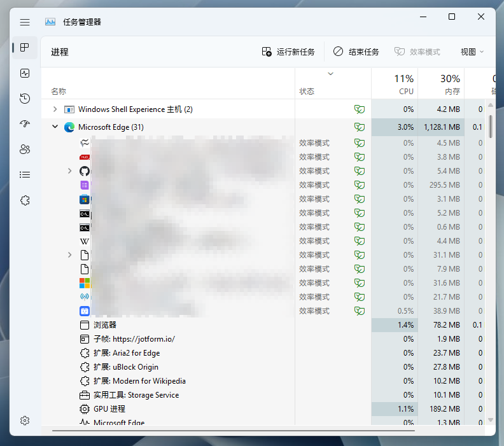The image size is (504, 446).
Task: Click 运行新任务 to run new task
Action: [288, 52]
